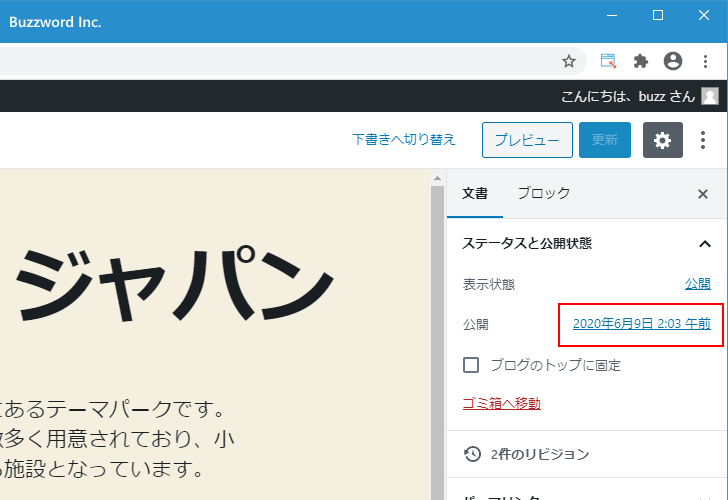
Task: Click the paragraph text ending 施設となっています。
Action: (115, 439)
